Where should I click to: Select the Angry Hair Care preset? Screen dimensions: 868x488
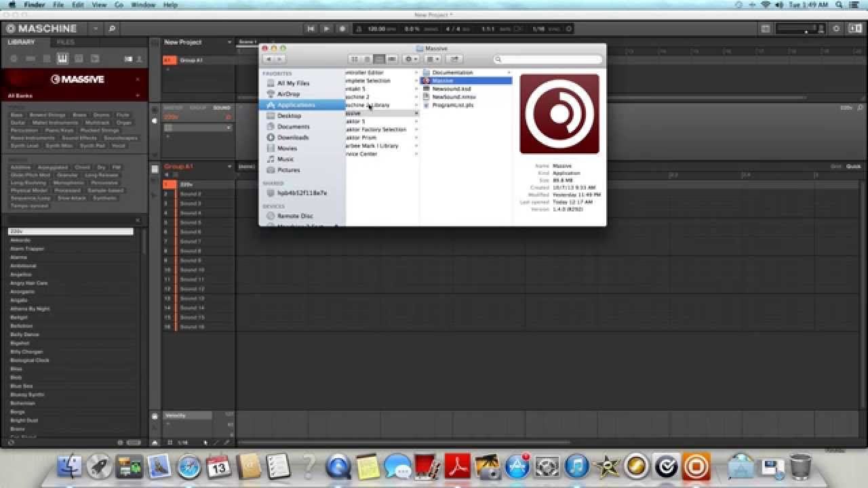tap(71, 283)
